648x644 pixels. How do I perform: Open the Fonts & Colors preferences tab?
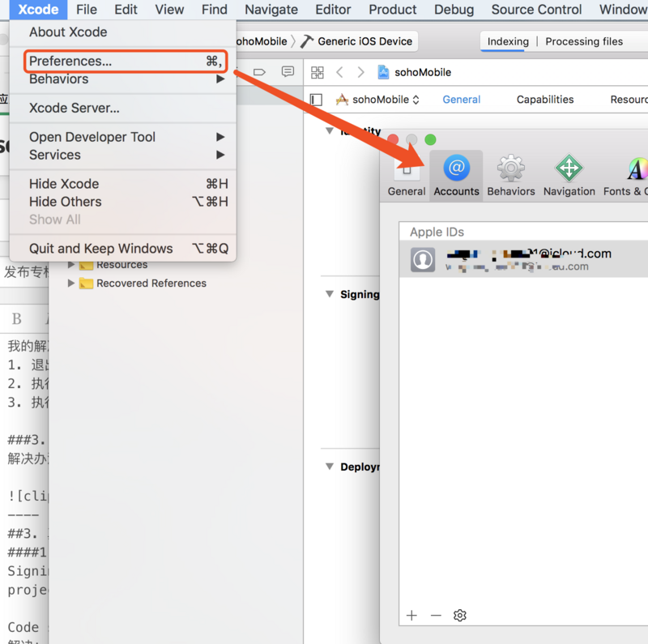[x=626, y=176]
